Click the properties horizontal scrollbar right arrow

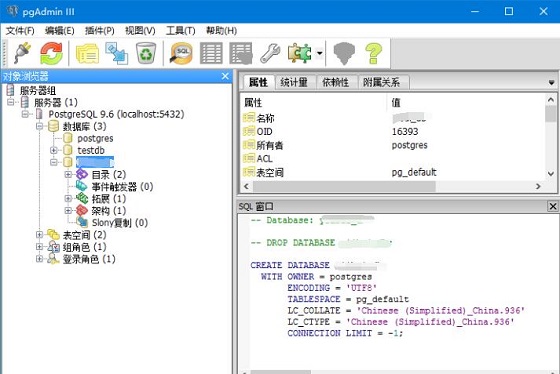(538, 186)
